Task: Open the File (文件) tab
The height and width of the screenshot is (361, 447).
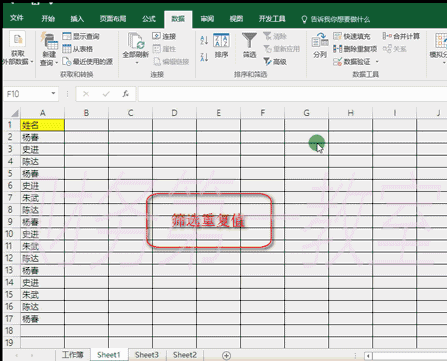Action: pos(17,18)
